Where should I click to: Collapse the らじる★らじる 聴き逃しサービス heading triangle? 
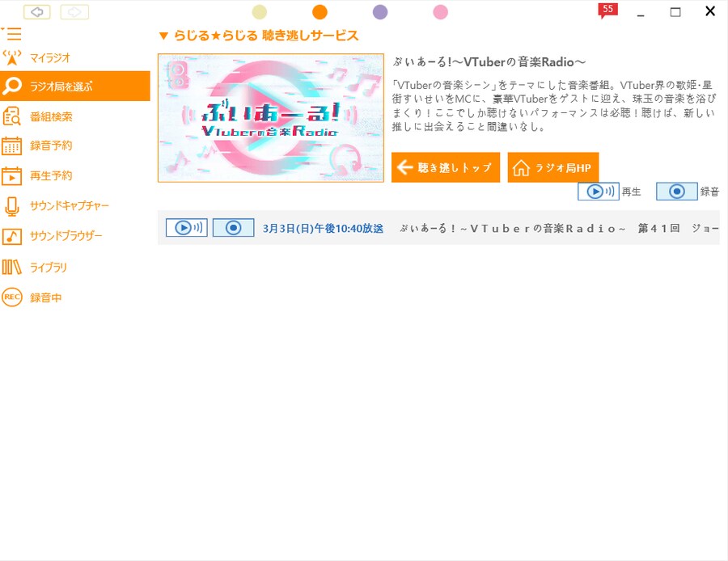pyautogui.click(x=163, y=36)
